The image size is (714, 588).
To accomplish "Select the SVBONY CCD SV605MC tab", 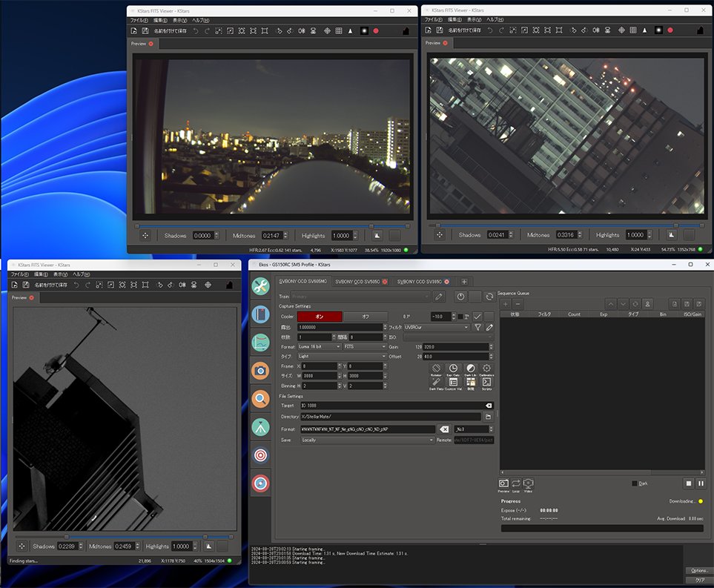I will (x=303, y=282).
